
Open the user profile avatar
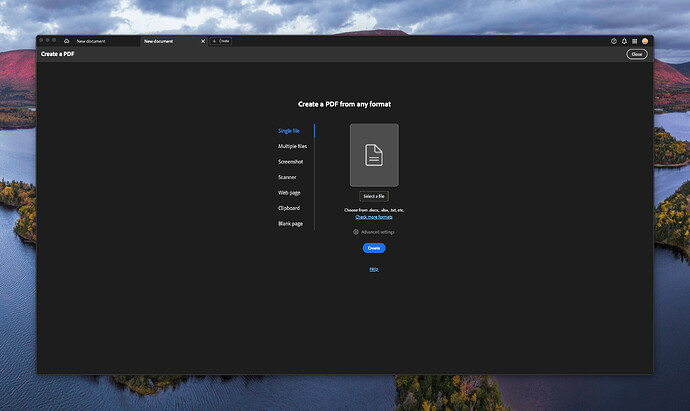pyautogui.click(x=645, y=41)
